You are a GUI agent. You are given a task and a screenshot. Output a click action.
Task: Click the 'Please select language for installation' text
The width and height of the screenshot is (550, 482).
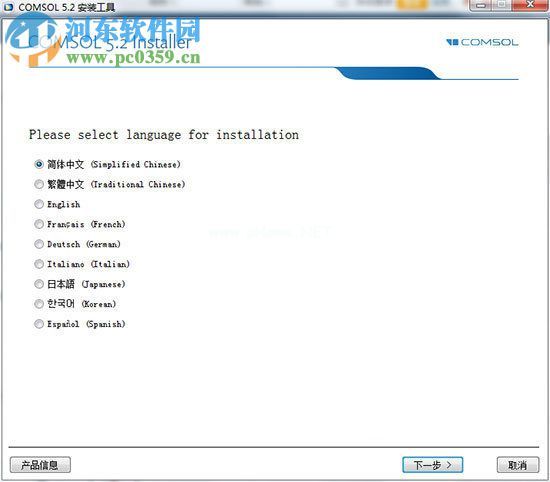click(164, 135)
